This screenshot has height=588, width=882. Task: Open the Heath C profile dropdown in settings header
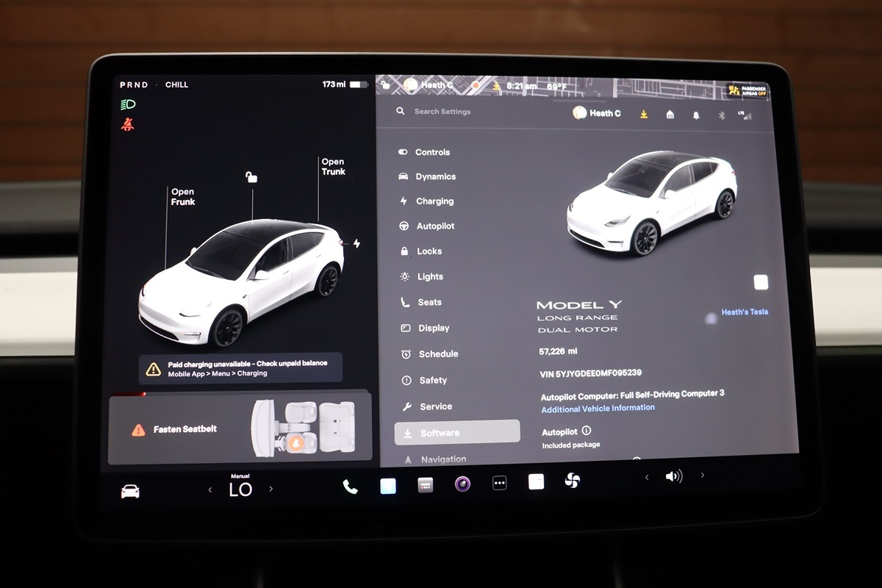[597, 113]
